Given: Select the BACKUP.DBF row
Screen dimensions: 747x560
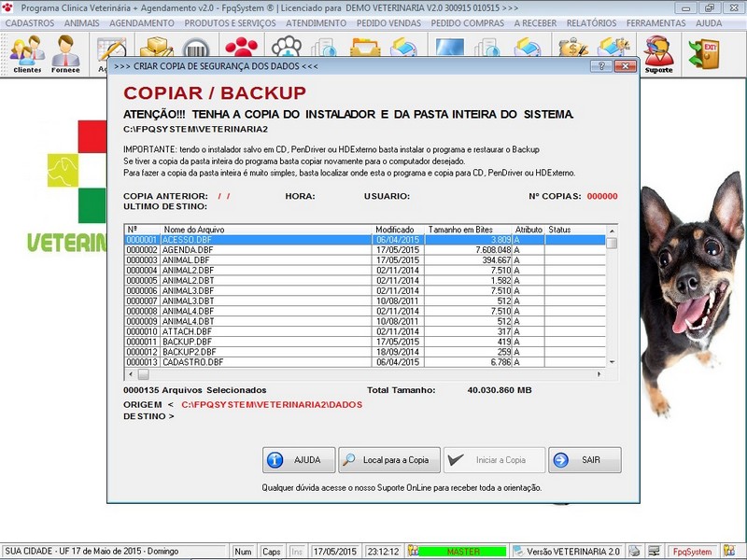Looking at the screenshot, I should 365,342.
